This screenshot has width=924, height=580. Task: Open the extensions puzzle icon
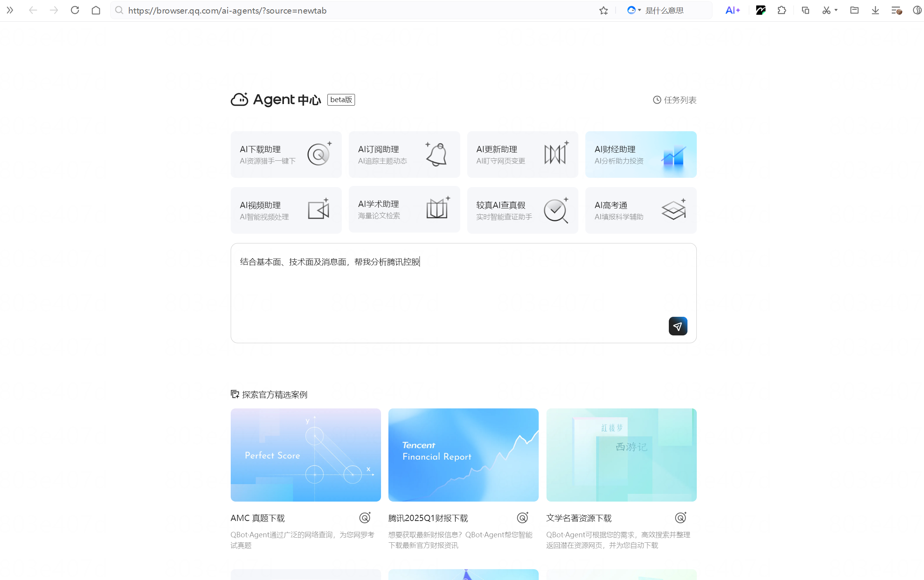tap(782, 10)
